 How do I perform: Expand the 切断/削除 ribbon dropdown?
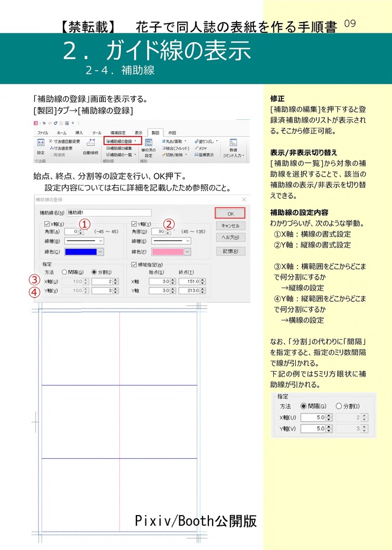pyautogui.click(x=186, y=155)
